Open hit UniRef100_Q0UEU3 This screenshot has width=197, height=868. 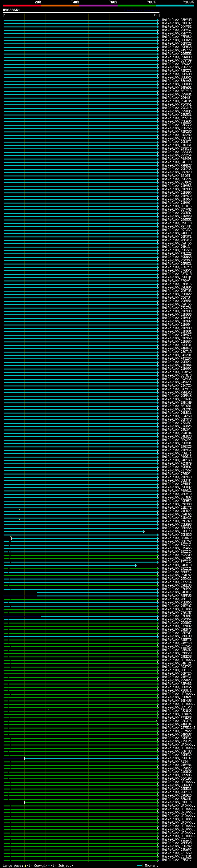click(x=176, y=636)
